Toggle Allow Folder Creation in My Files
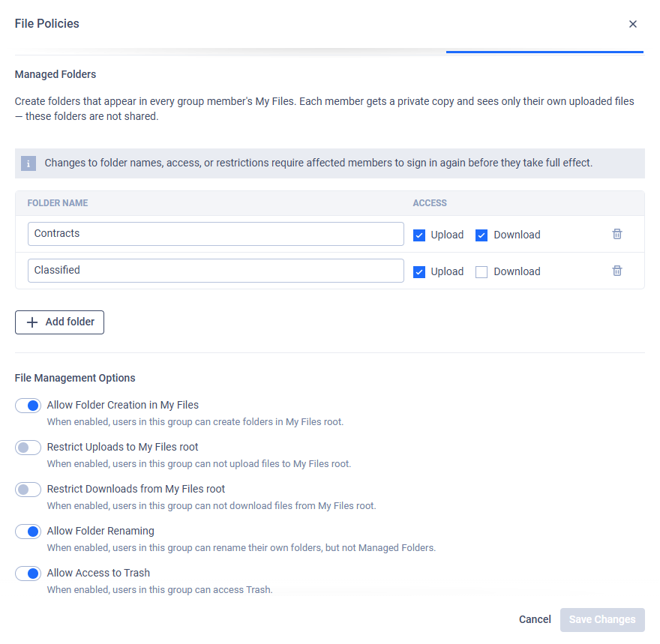This screenshot has width=660, height=644. coord(28,406)
